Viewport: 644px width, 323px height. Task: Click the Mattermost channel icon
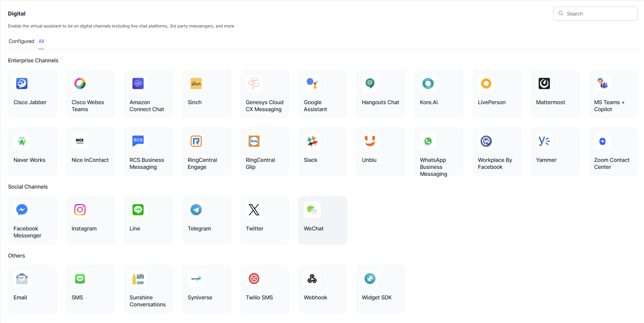(x=544, y=84)
